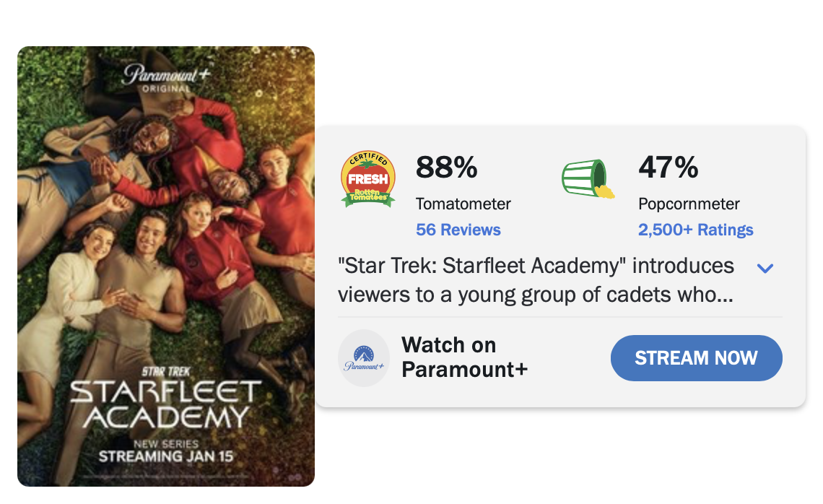
Task: Click the Watch on Paramount+ text
Action: tap(464, 357)
